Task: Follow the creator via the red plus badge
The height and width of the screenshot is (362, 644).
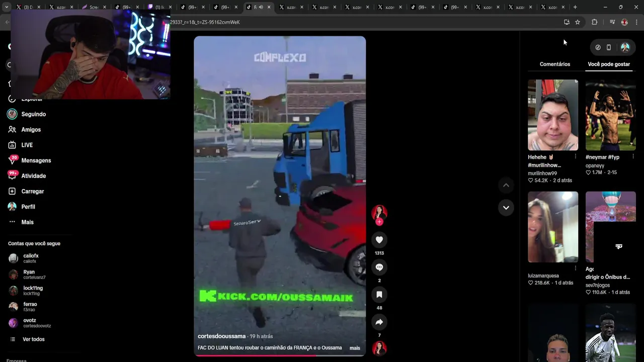Action: tap(379, 222)
